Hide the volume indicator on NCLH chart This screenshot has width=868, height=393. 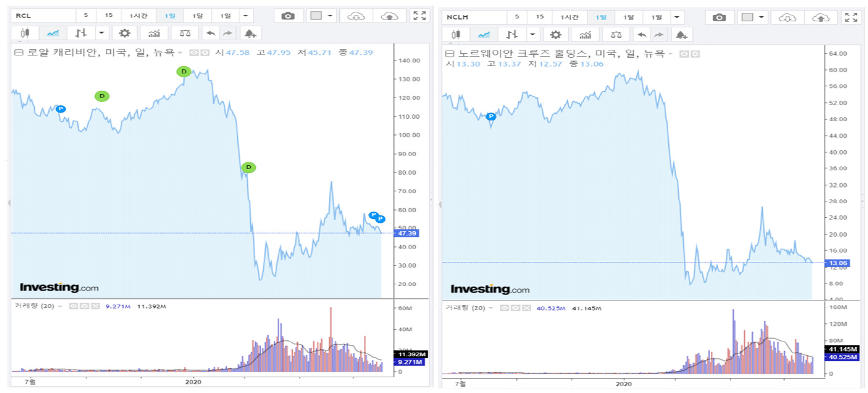point(503,307)
